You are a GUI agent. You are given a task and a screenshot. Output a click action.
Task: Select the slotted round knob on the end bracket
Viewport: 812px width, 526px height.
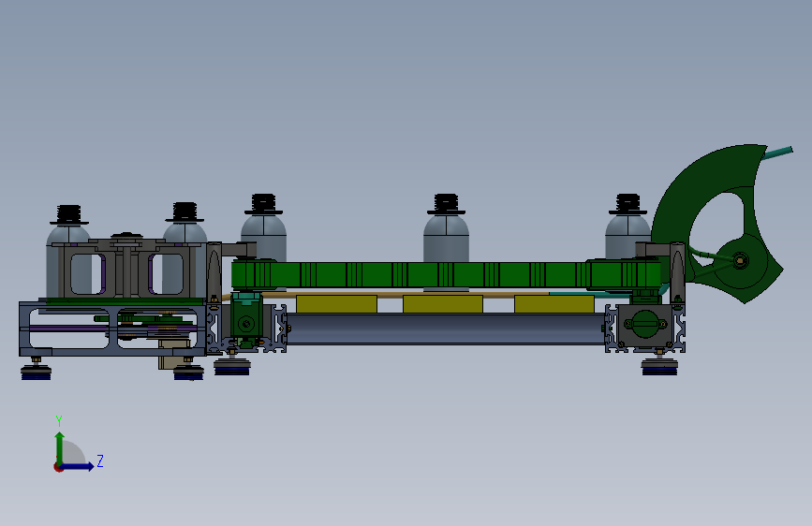(644, 324)
